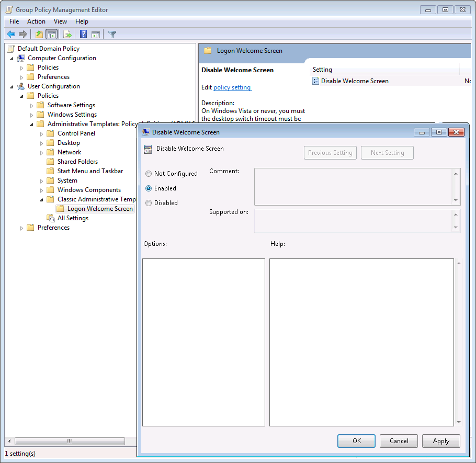Click the policy setting link
The image size is (476, 463).
(232, 87)
